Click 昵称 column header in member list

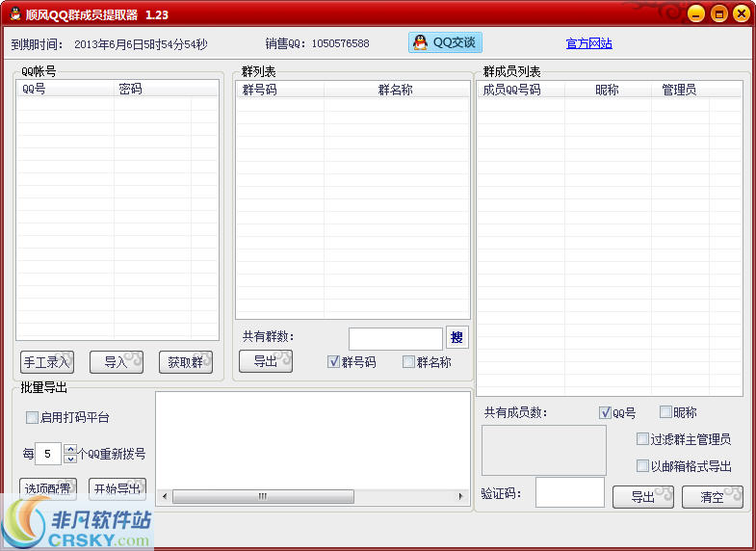(608, 91)
